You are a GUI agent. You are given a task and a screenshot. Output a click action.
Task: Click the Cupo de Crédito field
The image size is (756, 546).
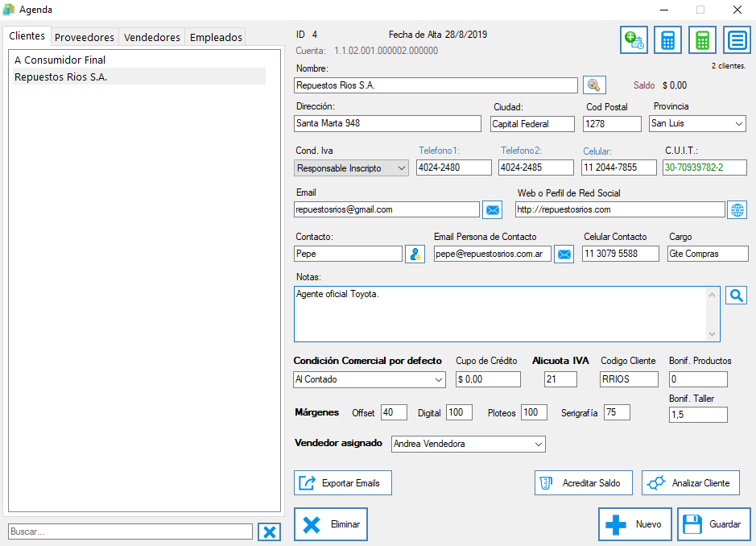coord(488,379)
